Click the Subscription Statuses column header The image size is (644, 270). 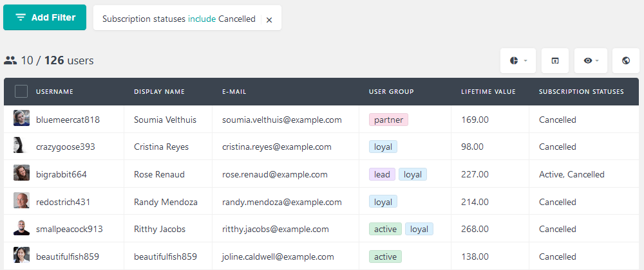pyautogui.click(x=581, y=92)
